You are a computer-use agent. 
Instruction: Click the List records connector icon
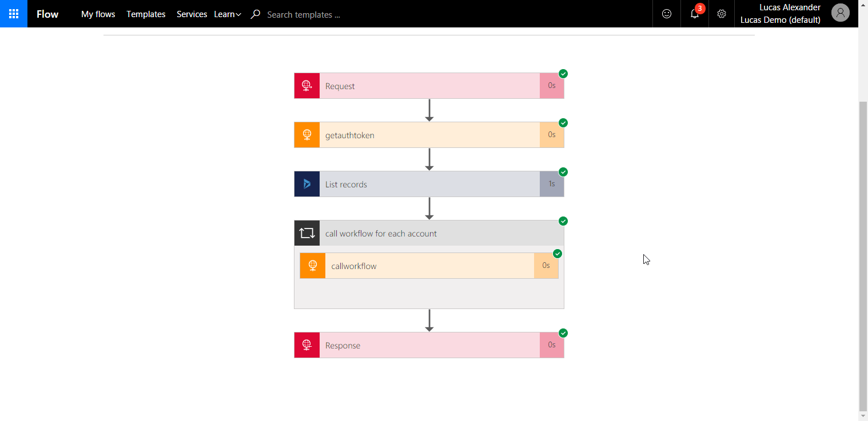point(306,183)
